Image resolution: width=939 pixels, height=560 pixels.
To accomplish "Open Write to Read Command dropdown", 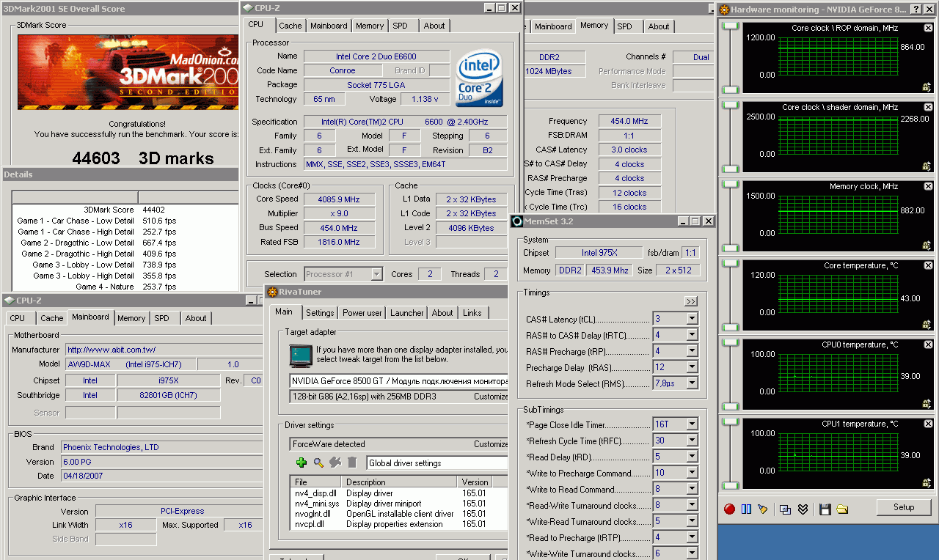I will (x=692, y=489).
